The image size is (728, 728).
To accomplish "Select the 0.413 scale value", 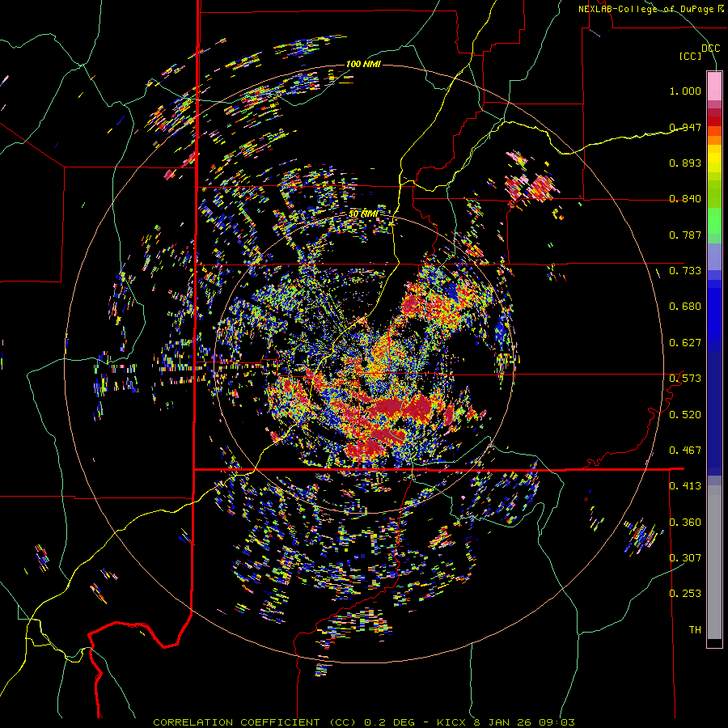I will pyautogui.click(x=685, y=486).
